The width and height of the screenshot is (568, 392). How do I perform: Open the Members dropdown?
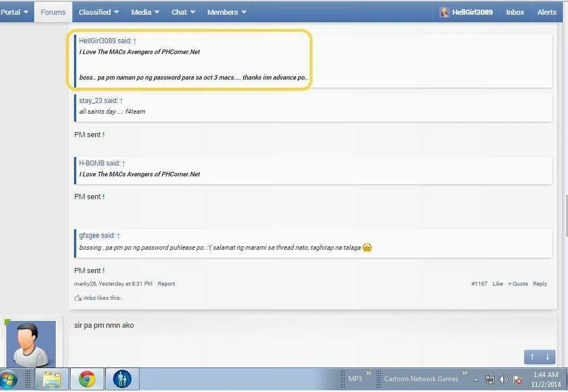click(x=227, y=12)
